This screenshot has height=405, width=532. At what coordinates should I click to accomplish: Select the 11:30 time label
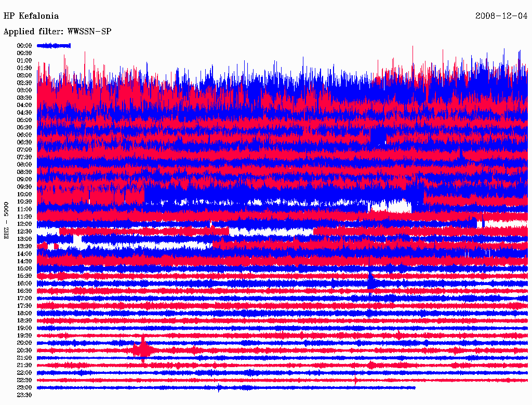point(24,217)
